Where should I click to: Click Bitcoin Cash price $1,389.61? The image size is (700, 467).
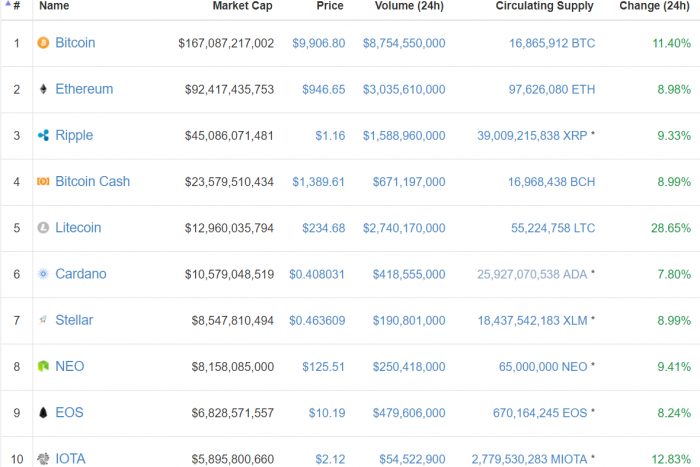(x=319, y=182)
